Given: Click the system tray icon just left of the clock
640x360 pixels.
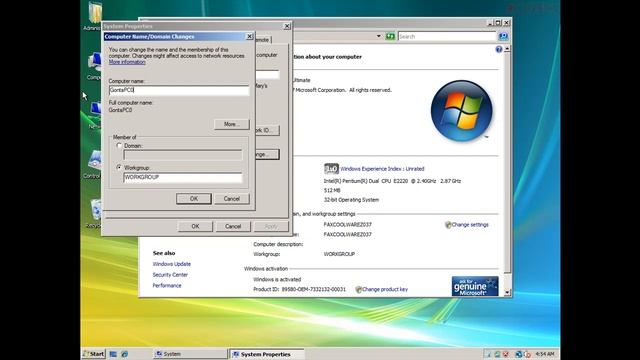Looking at the screenshot, I should pyautogui.click(x=527, y=354).
